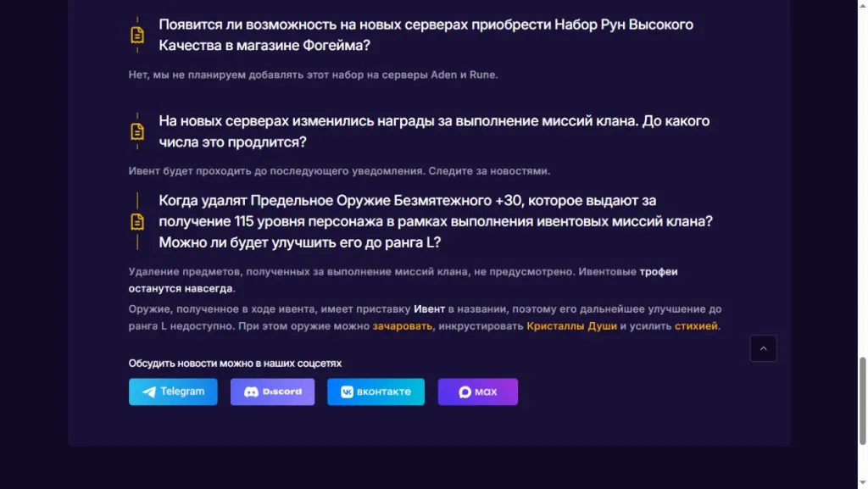The image size is (868, 489).
Task: Click the VK logo icon
Action: [x=347, y=392]
